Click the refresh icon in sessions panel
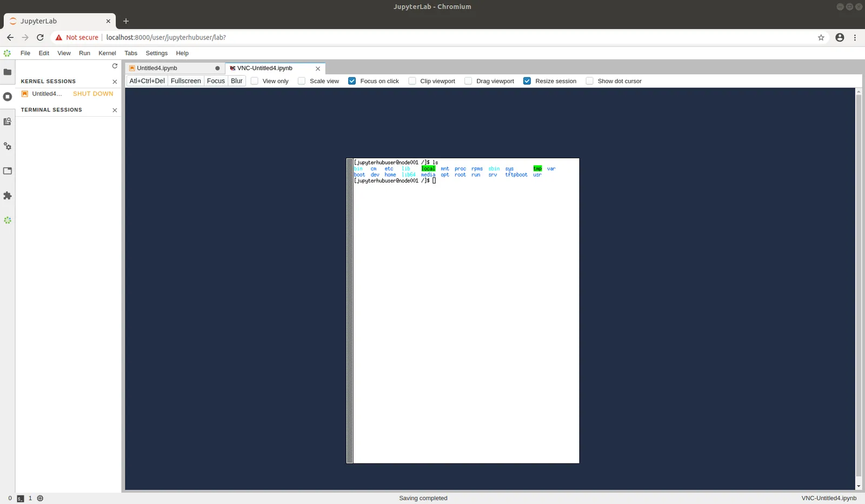The image size is (865, 504). click(x=115, y=66)
